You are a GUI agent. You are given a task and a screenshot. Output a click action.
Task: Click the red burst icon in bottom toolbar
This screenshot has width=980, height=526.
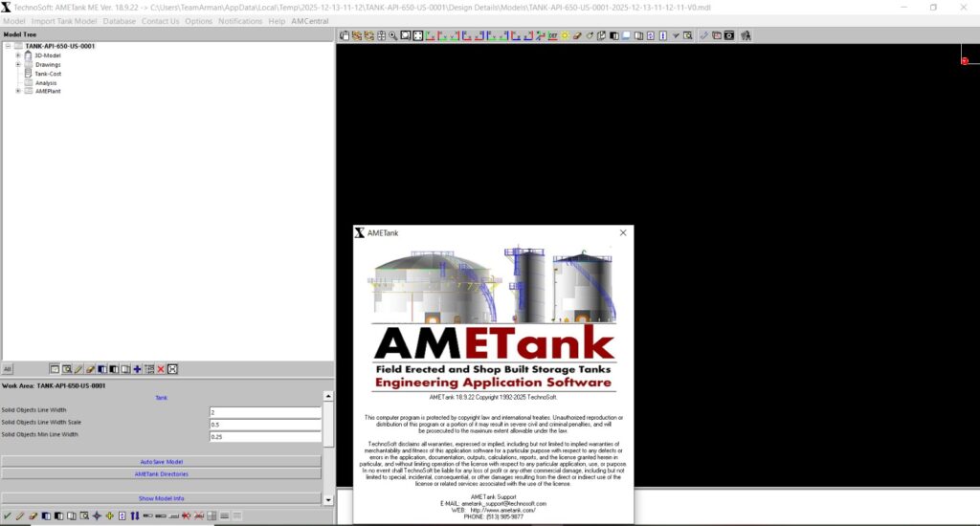tap(186, 516)
